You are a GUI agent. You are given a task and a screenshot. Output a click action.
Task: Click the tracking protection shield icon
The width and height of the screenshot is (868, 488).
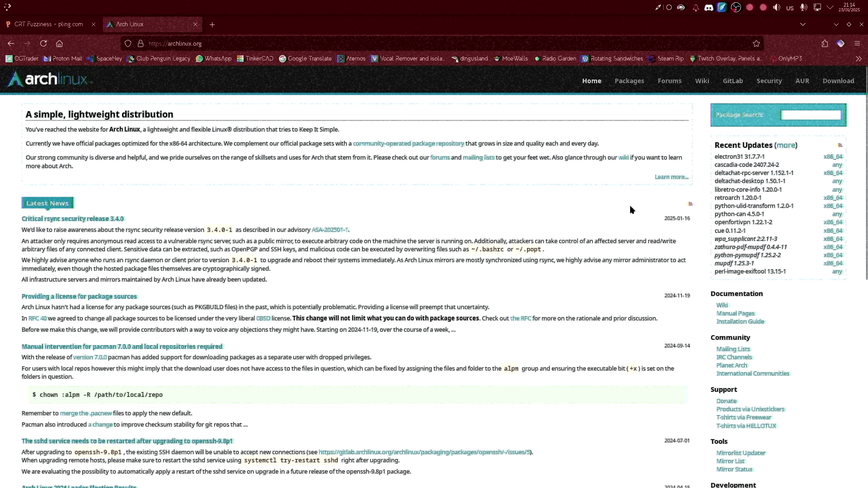pyautogui.click(x=128, y=44)
